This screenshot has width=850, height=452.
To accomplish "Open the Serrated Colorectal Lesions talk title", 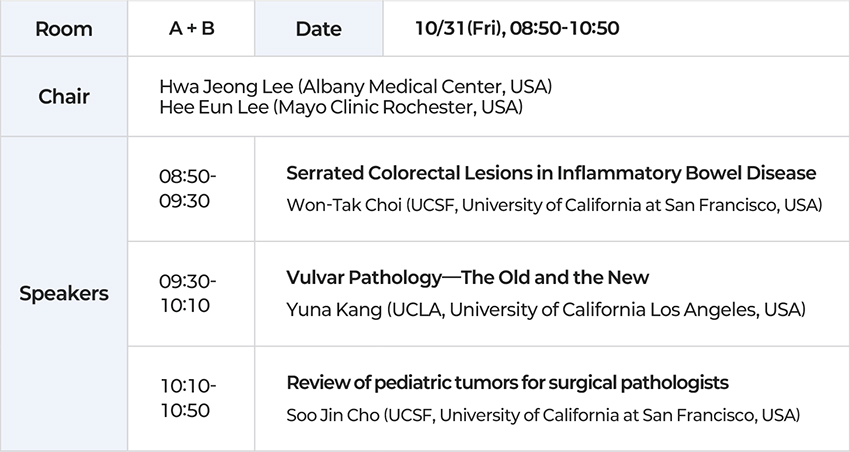I will (551, 173).
